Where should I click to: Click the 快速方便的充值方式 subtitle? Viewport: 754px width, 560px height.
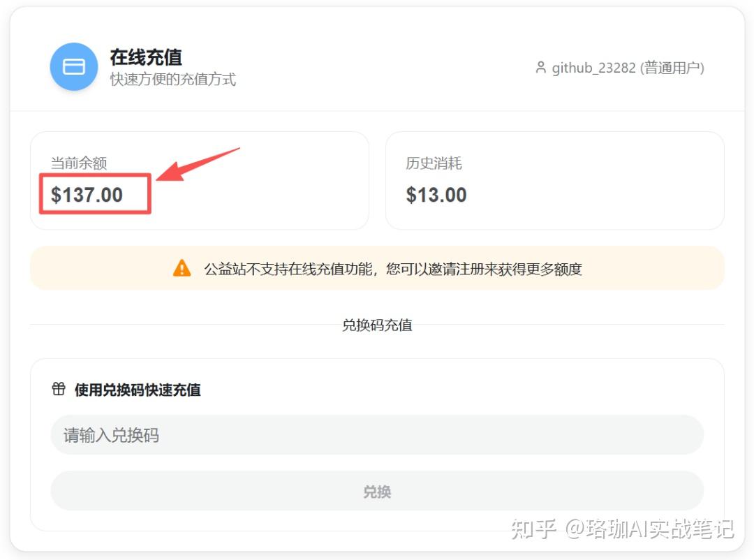click(172, 79)
